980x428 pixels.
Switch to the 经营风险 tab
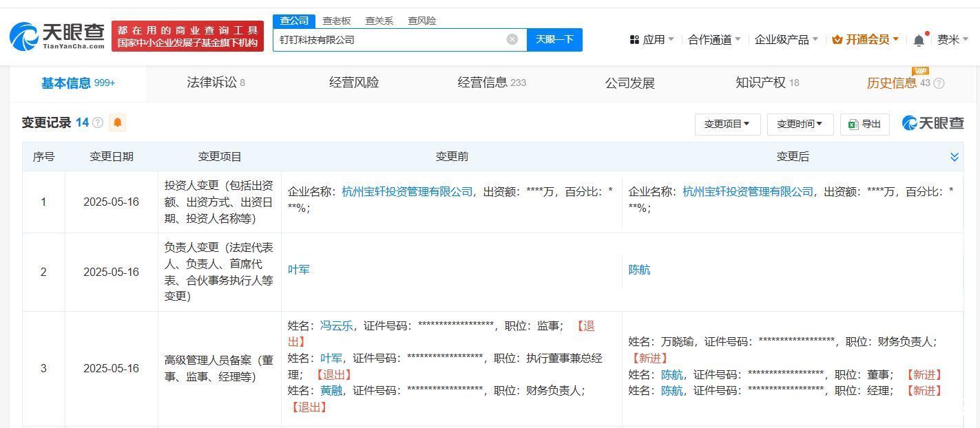click(354, 83)
